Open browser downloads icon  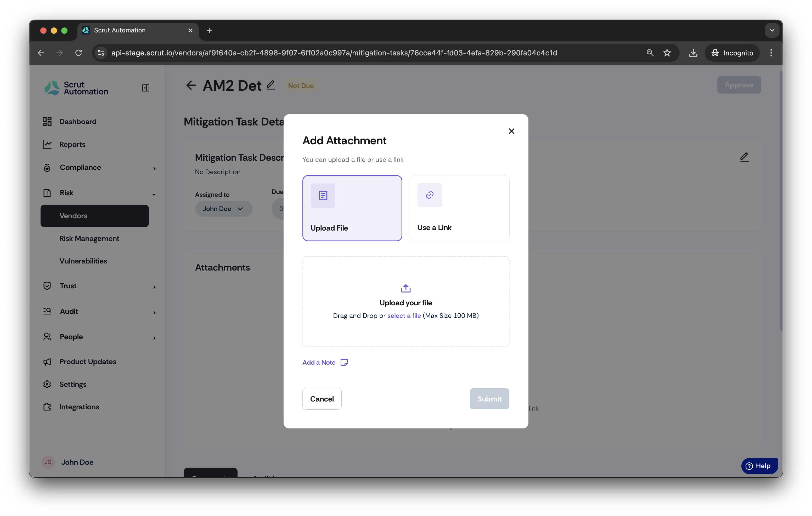click(x=693, y=53)
